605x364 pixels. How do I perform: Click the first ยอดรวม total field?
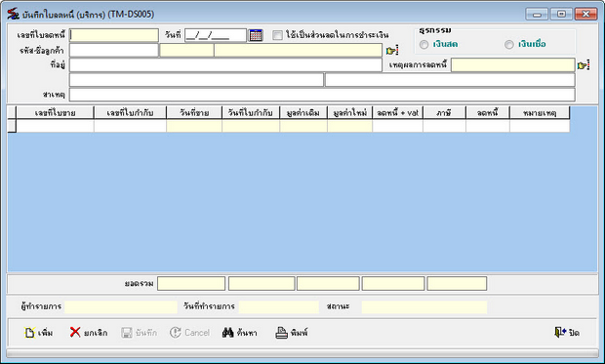(x=191, y=283)
